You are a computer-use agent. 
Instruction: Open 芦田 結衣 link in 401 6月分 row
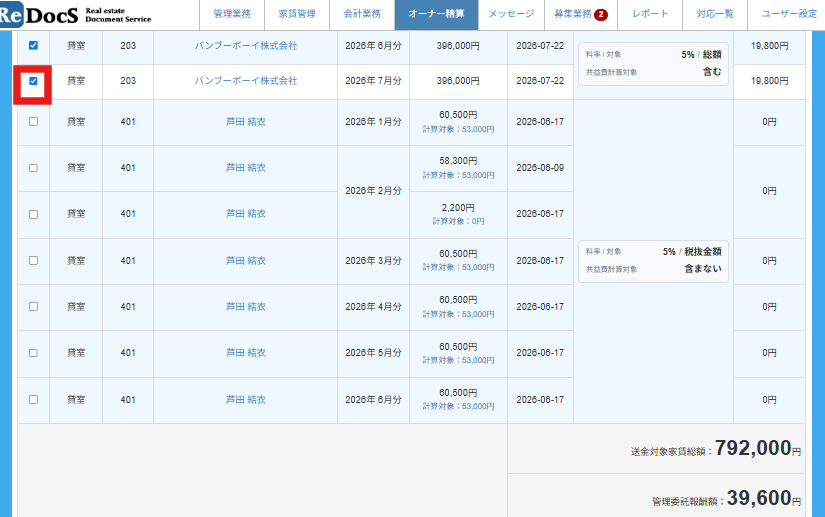coord(246,400)
